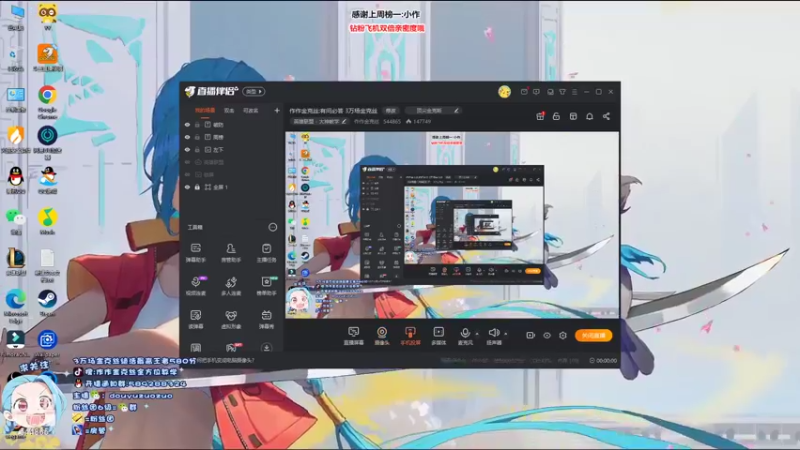Add a 多媒体 media source
Viewport: 800px width, 450px height.
pyautogui.click(x=438, y=336)
